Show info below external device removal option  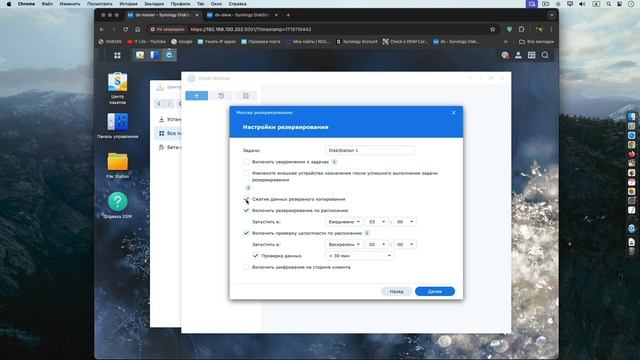[x=248, y=188]
